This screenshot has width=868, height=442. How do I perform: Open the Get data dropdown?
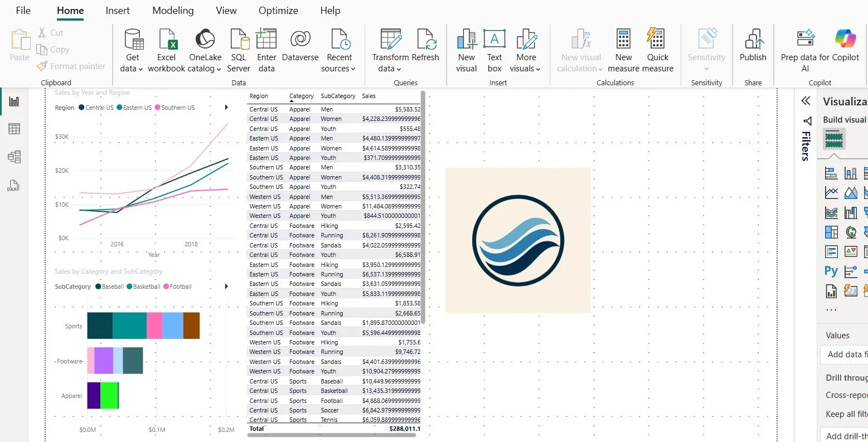point(132,51)
